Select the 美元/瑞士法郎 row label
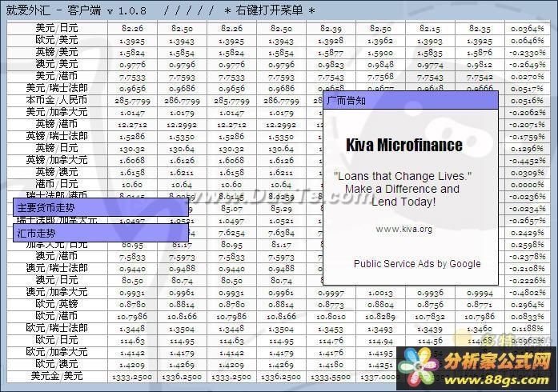 pyautogui.click(x=57, y=88)
